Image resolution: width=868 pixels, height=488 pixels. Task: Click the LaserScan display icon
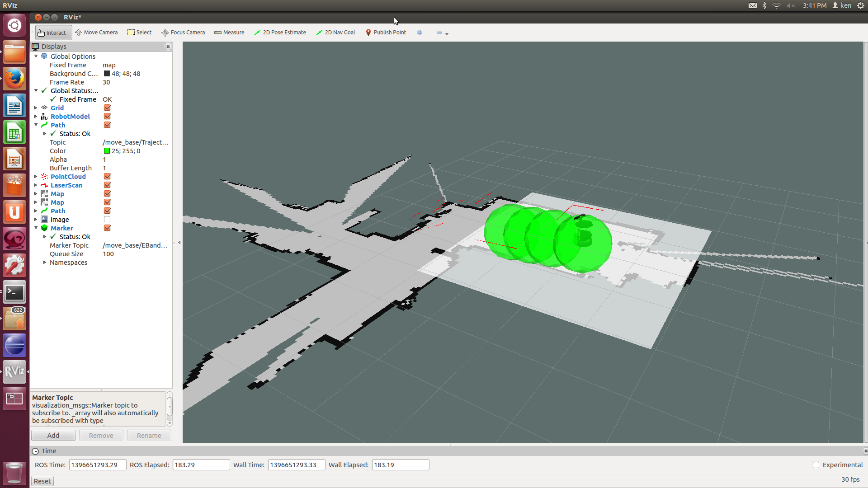44,185
